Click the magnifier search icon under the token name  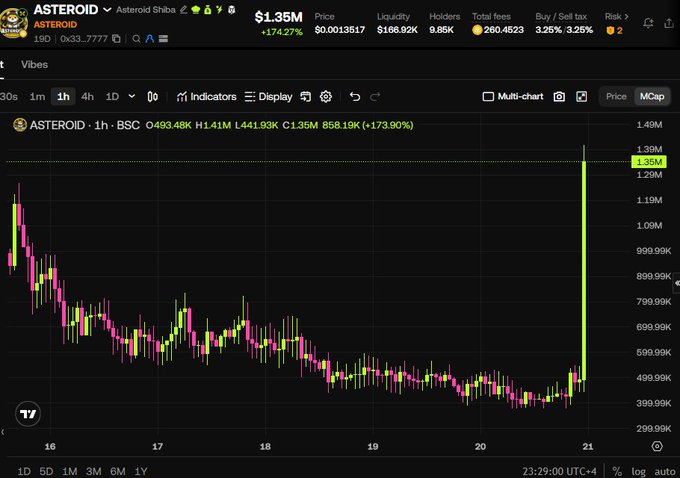(x=136, y=39)
